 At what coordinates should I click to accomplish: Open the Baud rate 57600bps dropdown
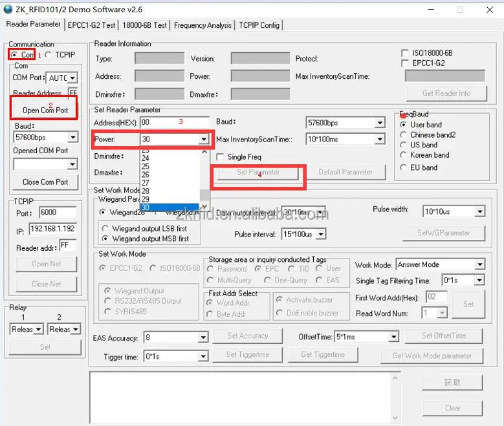coord(379,123)
